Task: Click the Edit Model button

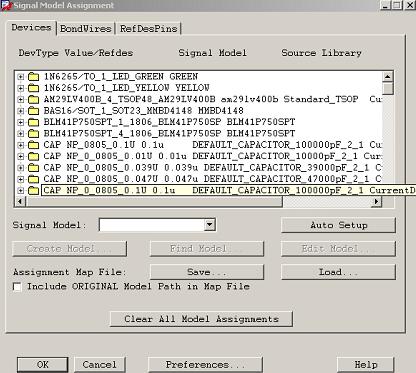Action: point(338,249)
